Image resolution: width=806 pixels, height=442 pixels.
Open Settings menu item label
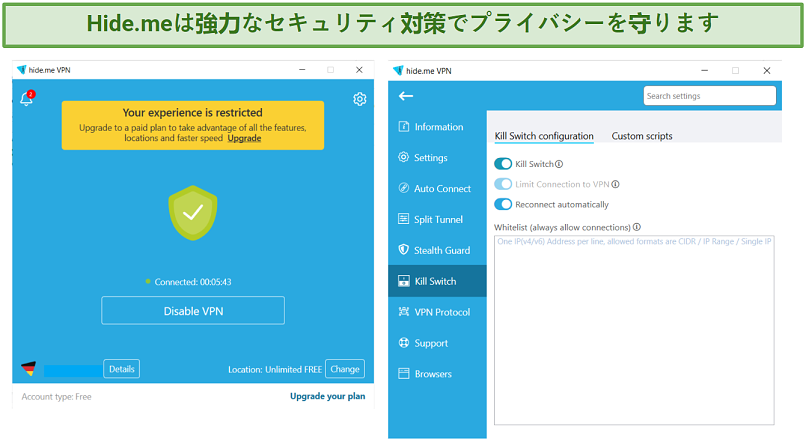pyautogui.click(x=431, y=158)
